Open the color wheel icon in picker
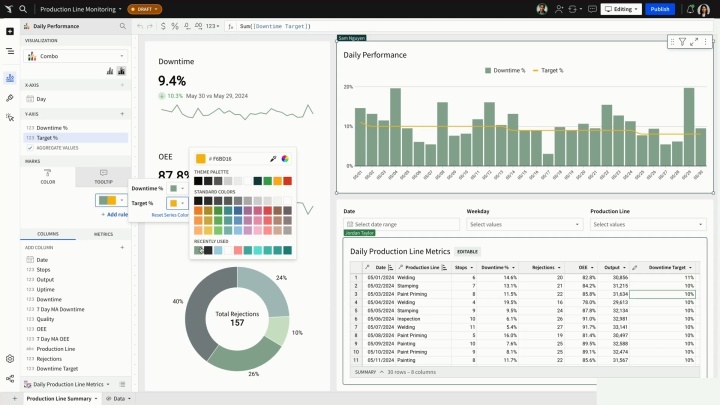Image resolution: width=720 pixels, height=405 pixels. (x=285, y=158)
